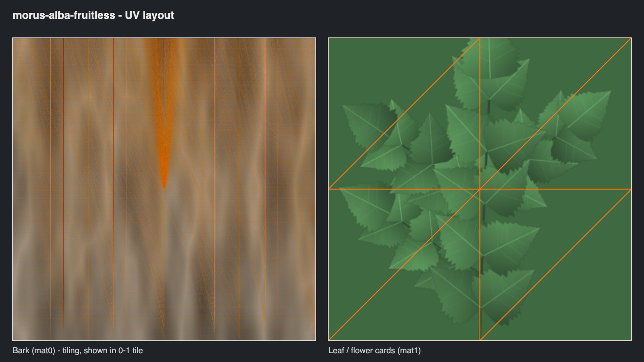Click the tip of the orange bark wedge
The image size is (644, 362).
coord(164,189)
